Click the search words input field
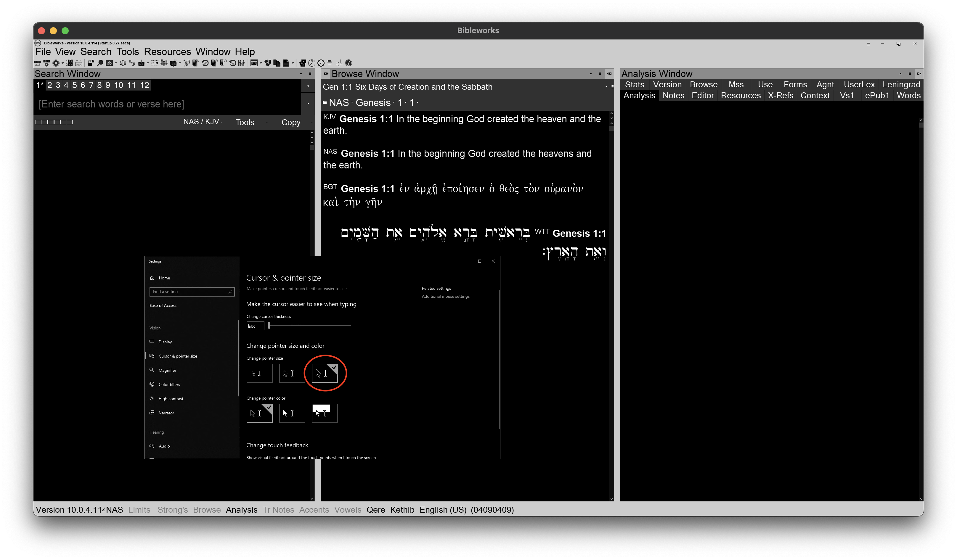 [167, 104]
